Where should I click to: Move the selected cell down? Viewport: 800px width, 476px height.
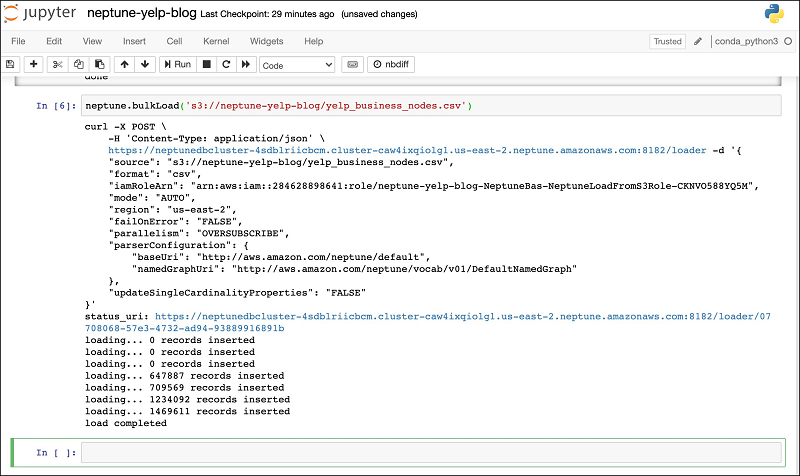tap(145, 64)
